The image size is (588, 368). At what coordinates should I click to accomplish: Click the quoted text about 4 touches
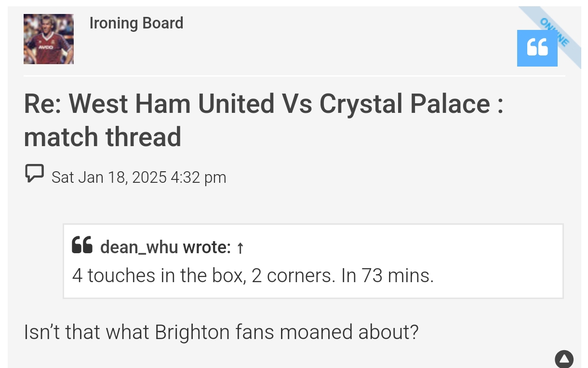pyautogui.click(x=253, y=275)
